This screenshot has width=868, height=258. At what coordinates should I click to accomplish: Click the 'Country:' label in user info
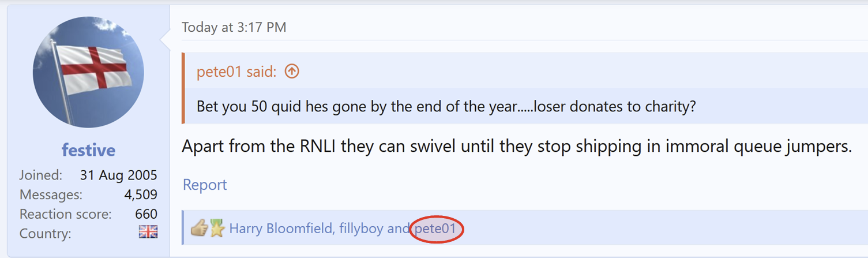pyautogui.click(x=46, y=234)
